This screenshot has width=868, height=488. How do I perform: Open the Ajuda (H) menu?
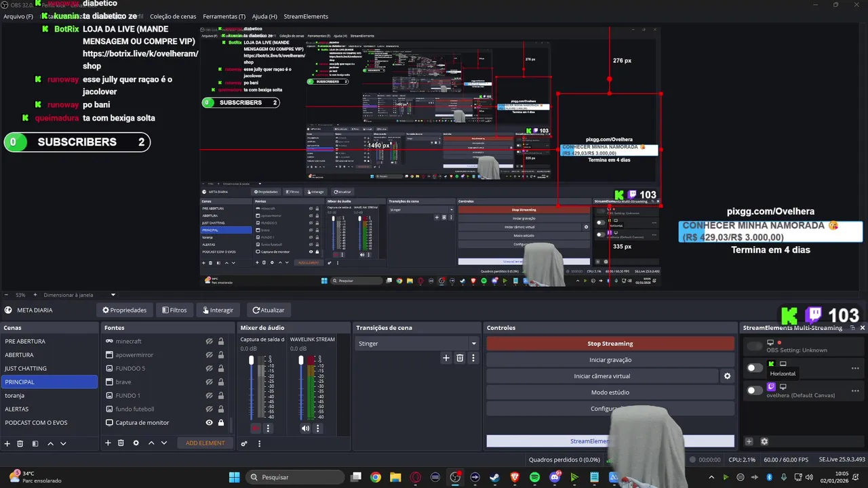pos(264,16)
